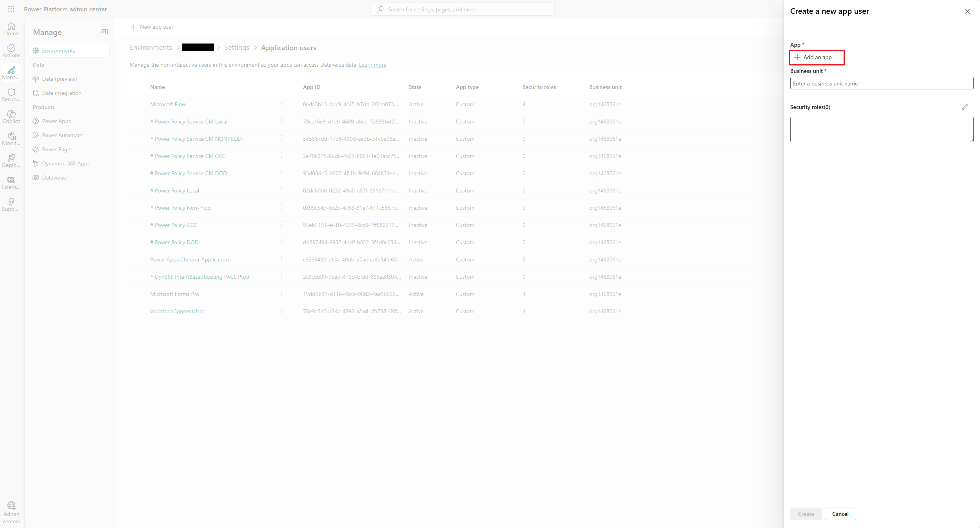Close the Create a new app user panel
Image resolution: width=980 pixels, height=528 pixels.
pyautogui.click(x=967, y=11)
